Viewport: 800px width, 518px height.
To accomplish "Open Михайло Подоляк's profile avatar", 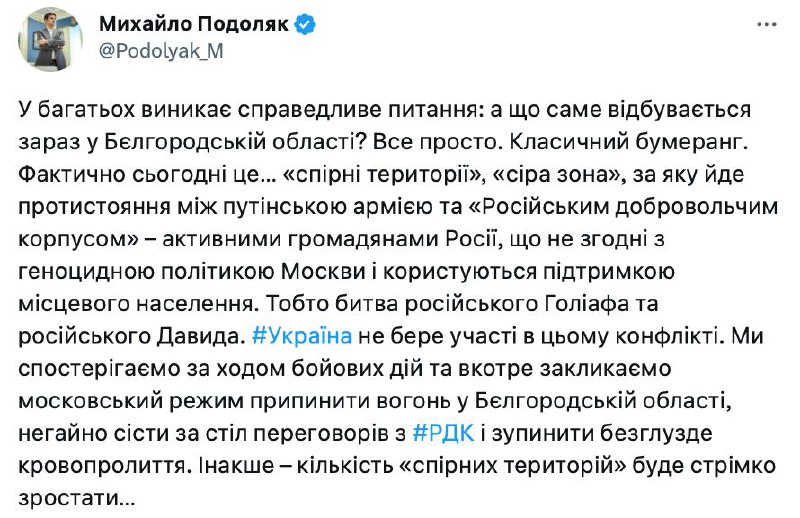I will [50, 39].
